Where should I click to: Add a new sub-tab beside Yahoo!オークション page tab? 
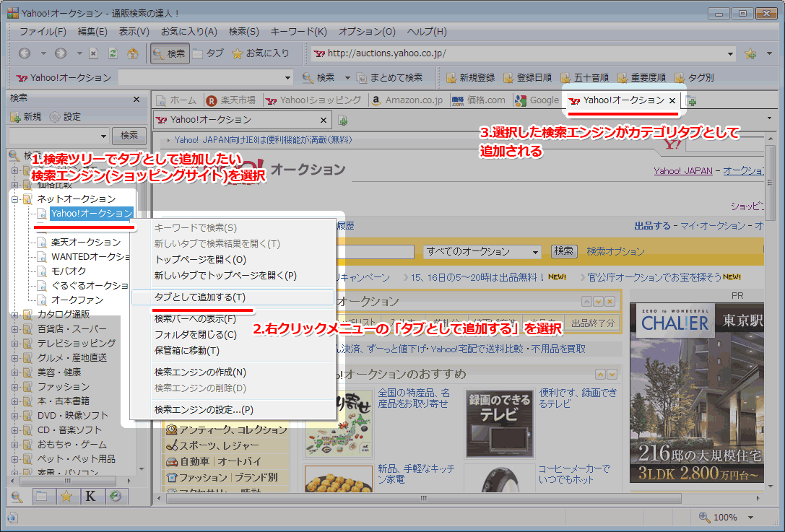tap(343, 120)
